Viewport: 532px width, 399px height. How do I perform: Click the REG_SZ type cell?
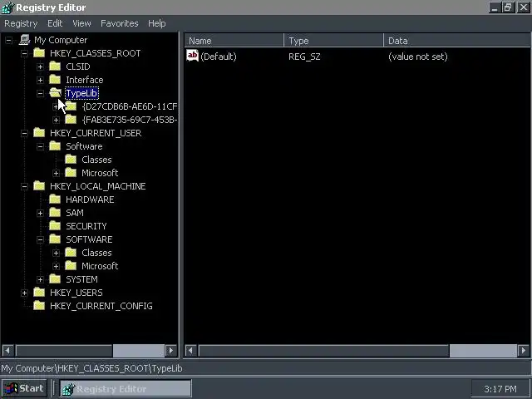coord(304,57)
